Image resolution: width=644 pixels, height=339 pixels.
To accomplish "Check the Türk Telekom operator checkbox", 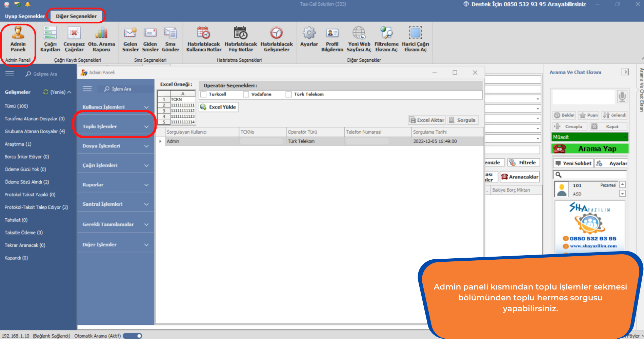I will click(288, 94).
